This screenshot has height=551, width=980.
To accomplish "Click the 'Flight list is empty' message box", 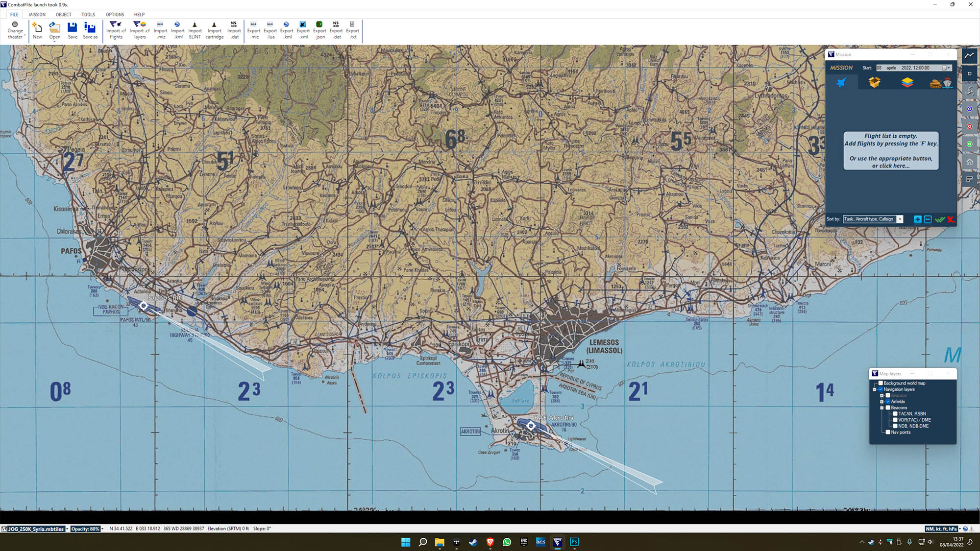I will click(x=890, y=151).
